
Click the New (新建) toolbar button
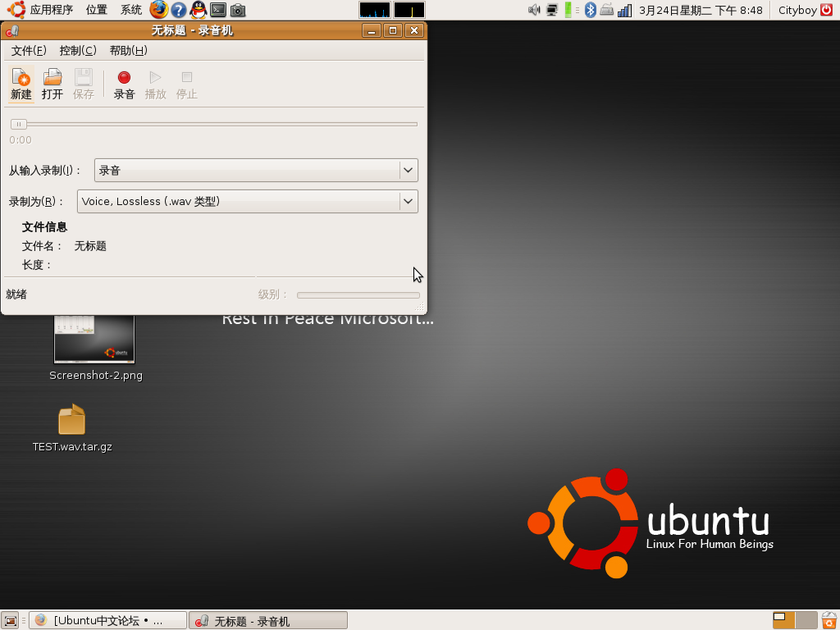click(21, 84)
